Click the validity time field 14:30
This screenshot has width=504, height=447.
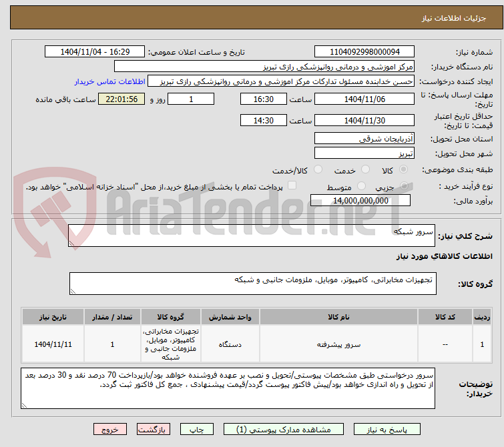click(263, 120)
